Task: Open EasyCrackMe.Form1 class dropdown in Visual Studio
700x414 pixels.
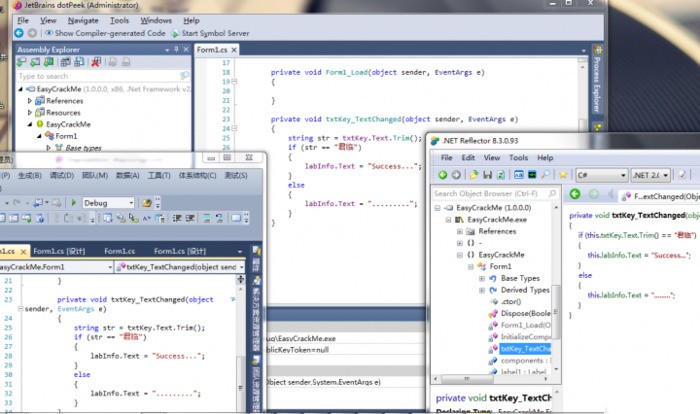Action: tap(56, 267)
